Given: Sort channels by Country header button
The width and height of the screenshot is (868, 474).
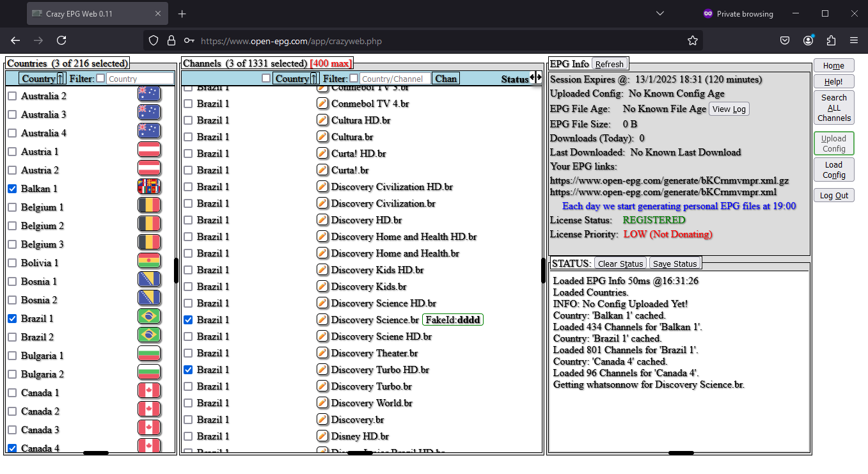Looking at the screenshot, I should [x=296, y=79].
